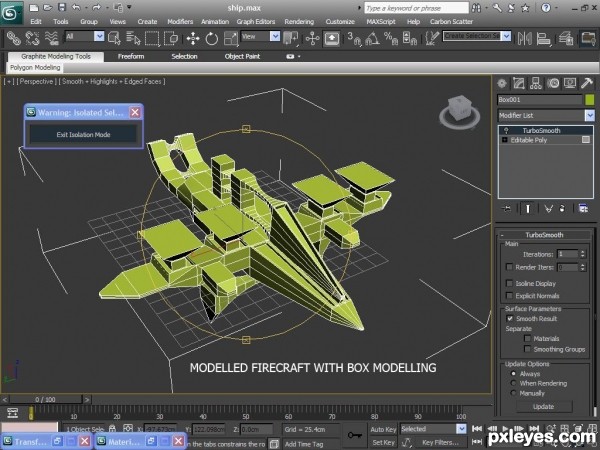Viewport: 600px width, 450px height.
Task: Open Align tool
Action: click(543, 38)
